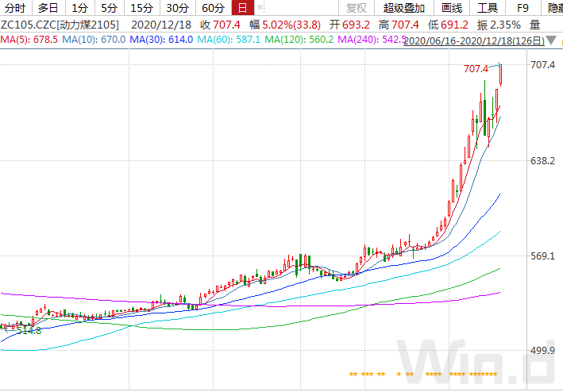Select the highlighted 日 daily period
The image size is (563, 392).
243,7
